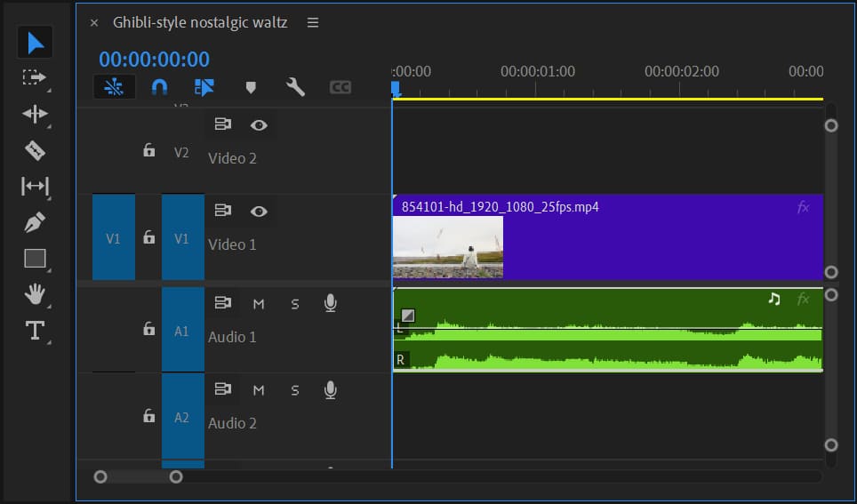Open Timeline Display Settings wrench

[x=295, y=87]
